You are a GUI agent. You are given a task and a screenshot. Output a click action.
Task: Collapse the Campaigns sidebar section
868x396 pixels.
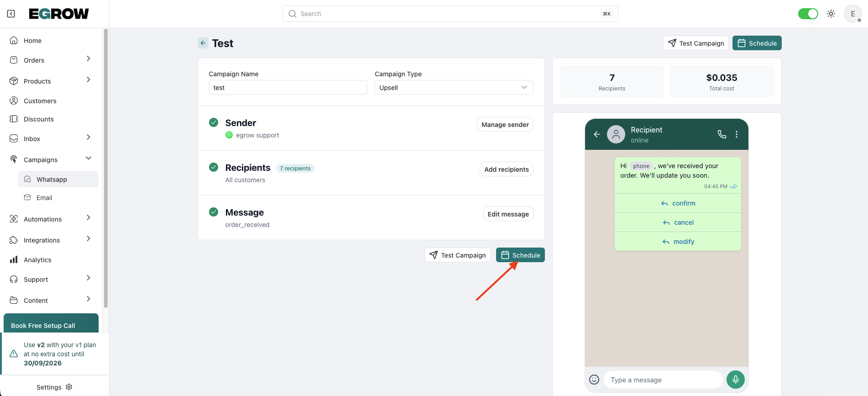(89, 158)
